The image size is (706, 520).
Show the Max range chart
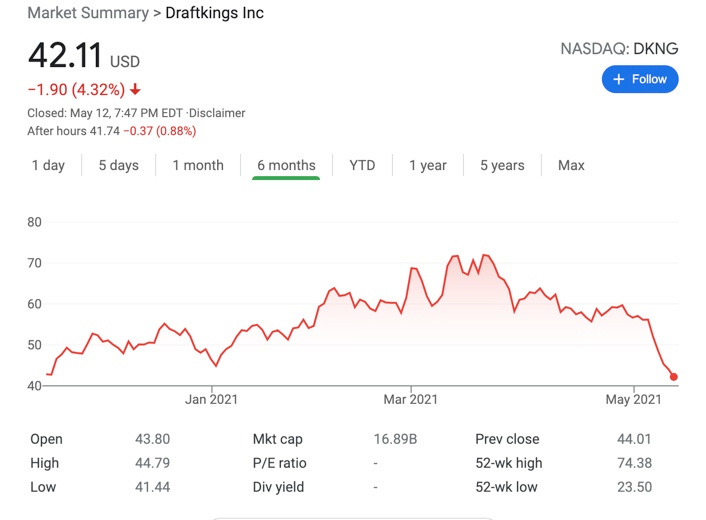[571, 165]
